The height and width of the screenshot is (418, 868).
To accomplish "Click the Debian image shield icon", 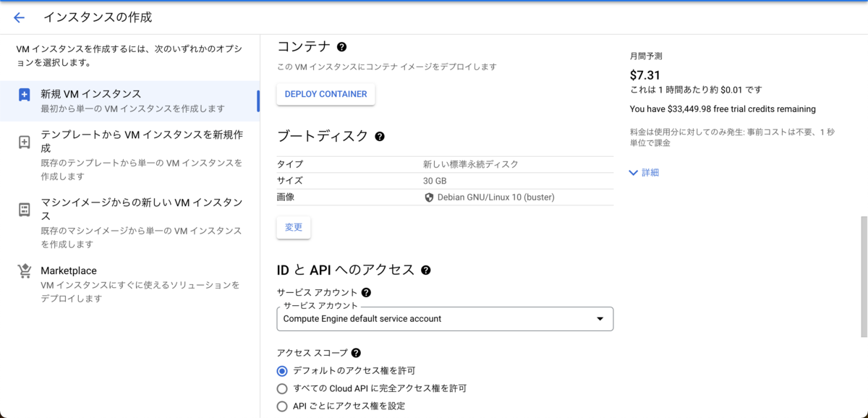I will [x=429, y=197].
